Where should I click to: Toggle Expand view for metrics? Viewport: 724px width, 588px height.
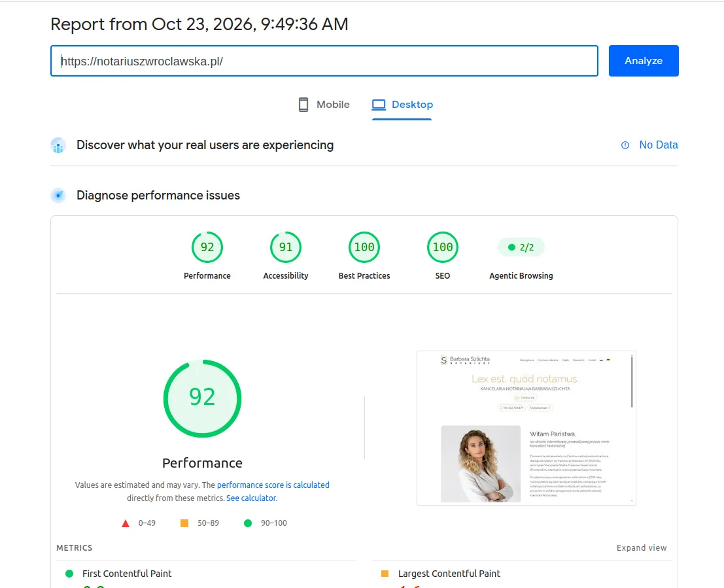tap(642, 547)
